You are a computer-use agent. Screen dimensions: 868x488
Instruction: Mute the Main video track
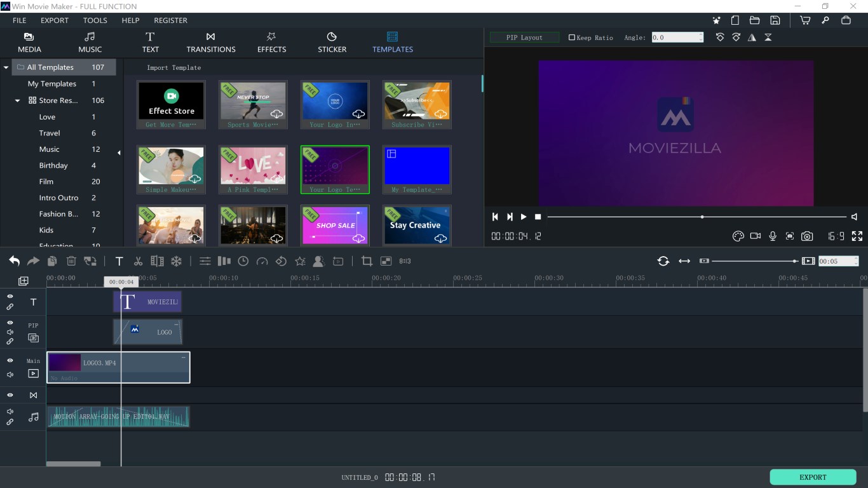[10, 374]
